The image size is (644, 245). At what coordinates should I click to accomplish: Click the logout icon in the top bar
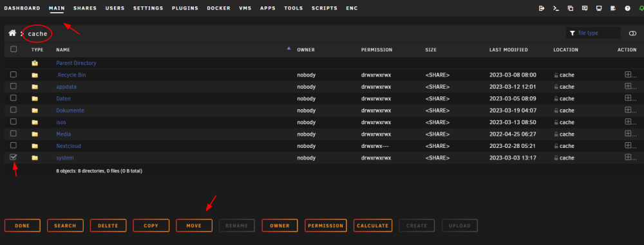pos(542,8)
